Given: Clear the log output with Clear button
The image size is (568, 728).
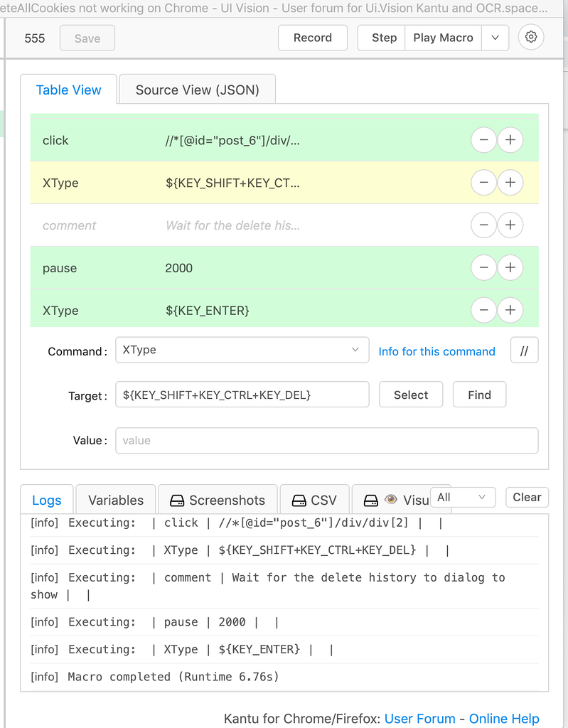Looking at the screenshot, I should click(x=527, y=497).
